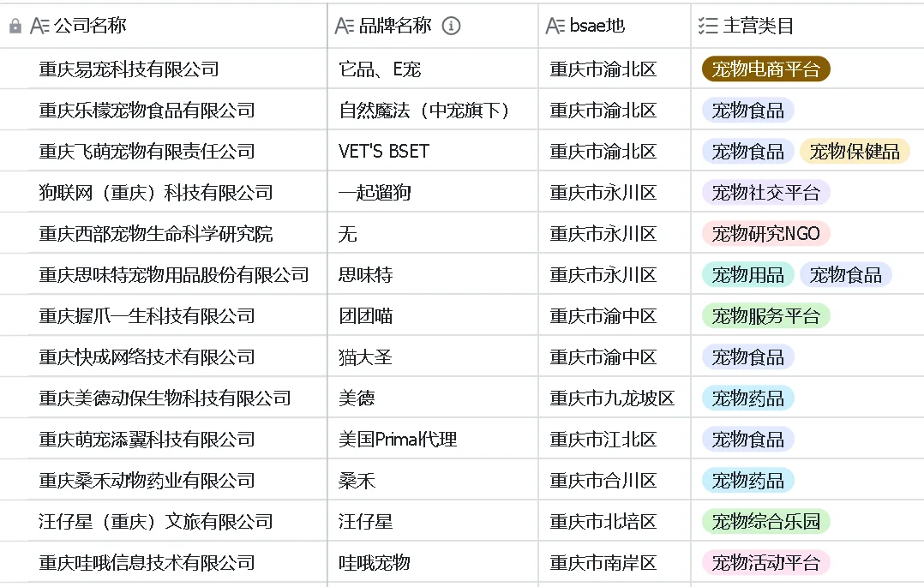924x587 pixels.
Task: Select the 公司名称 column header
Action: [x=163, y=26]
